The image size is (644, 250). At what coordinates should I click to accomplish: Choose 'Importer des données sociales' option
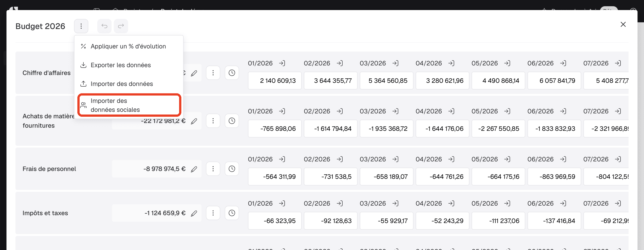point(129,105)
